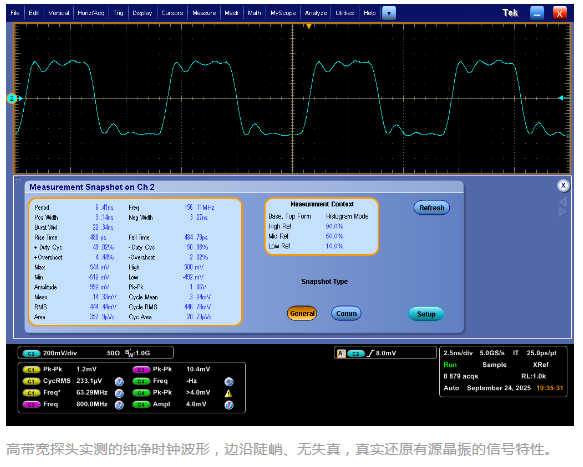Viewport: 583px width, 467px height.
Task: Open the MyScope menu
Action: pos(283,13)
